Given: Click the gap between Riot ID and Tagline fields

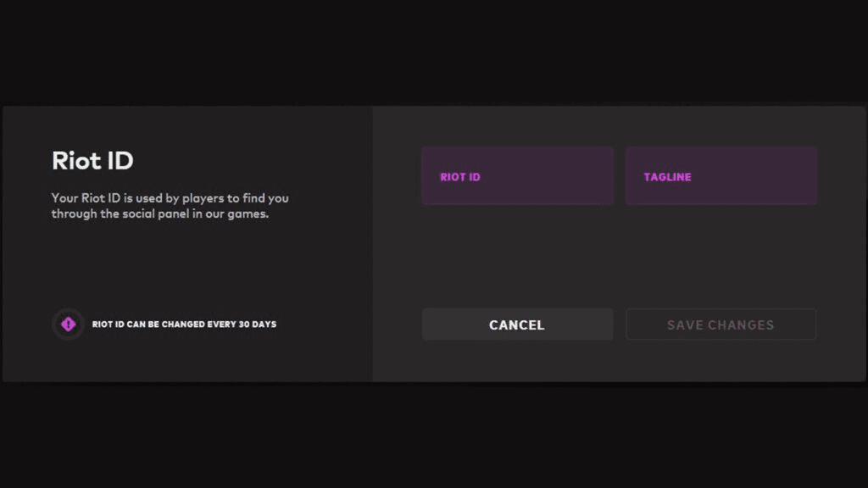Looking at the screenshot, I should pyautogui.click(x=620, y=176).
